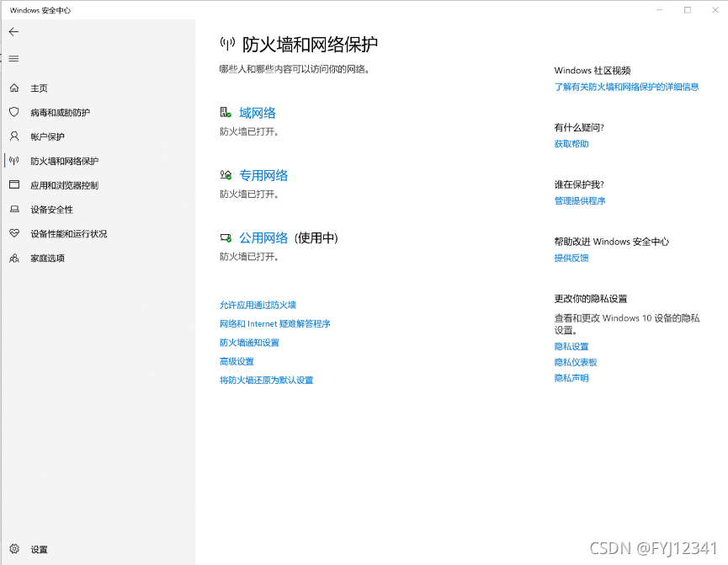The image size is (728, 565).
Task: Click the firewall header antenna icon
Action: 227,44
